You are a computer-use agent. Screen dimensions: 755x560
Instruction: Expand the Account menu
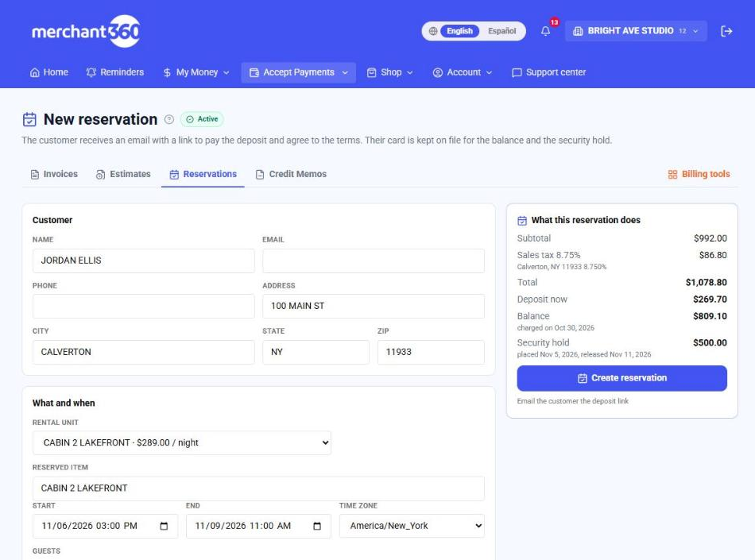coord(463,72)
